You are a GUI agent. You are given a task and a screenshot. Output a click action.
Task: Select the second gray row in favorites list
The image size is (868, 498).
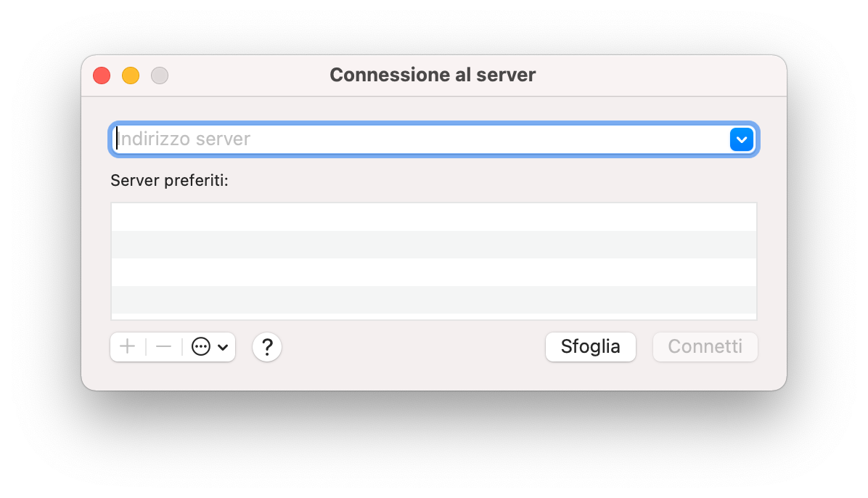coord(433,300)
